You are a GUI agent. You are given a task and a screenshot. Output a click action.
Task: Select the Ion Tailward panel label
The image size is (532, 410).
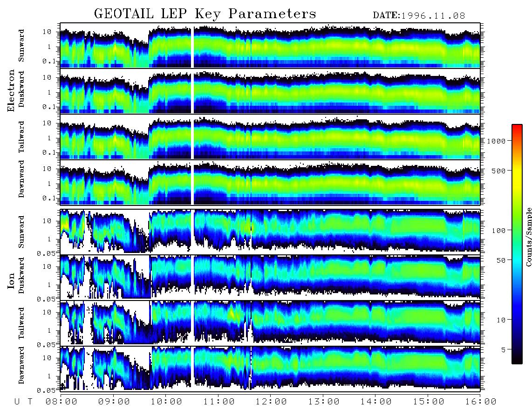pyautogui.click(x=21, y=323)
